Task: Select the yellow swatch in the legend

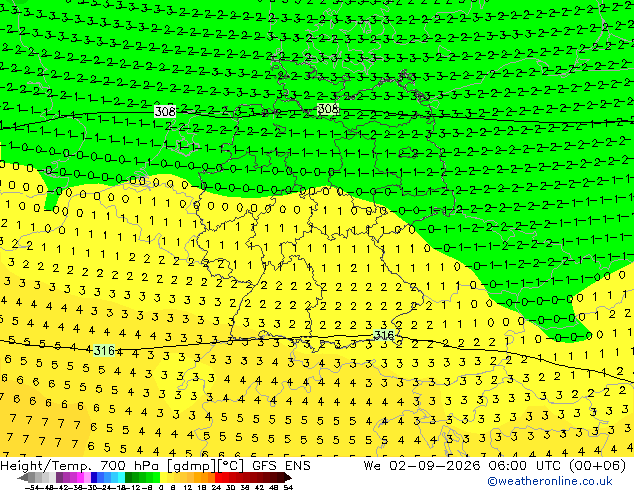Action: click(x=163, y=477)
